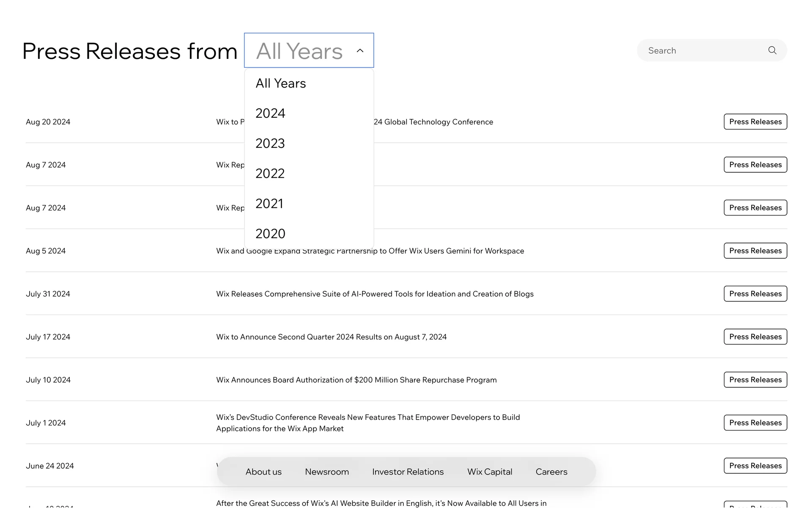Select 2024 from the year list
The width and height of the screenshot is (812, 508).
tap(271, 113)
